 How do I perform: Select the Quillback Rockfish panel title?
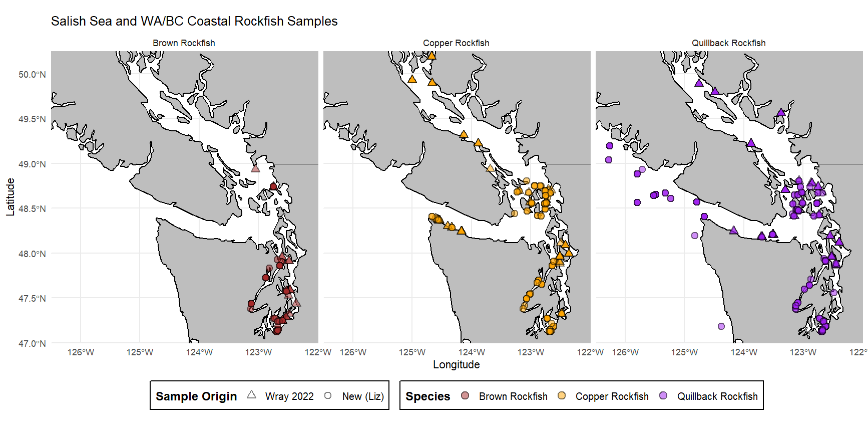tap(728, 43)
